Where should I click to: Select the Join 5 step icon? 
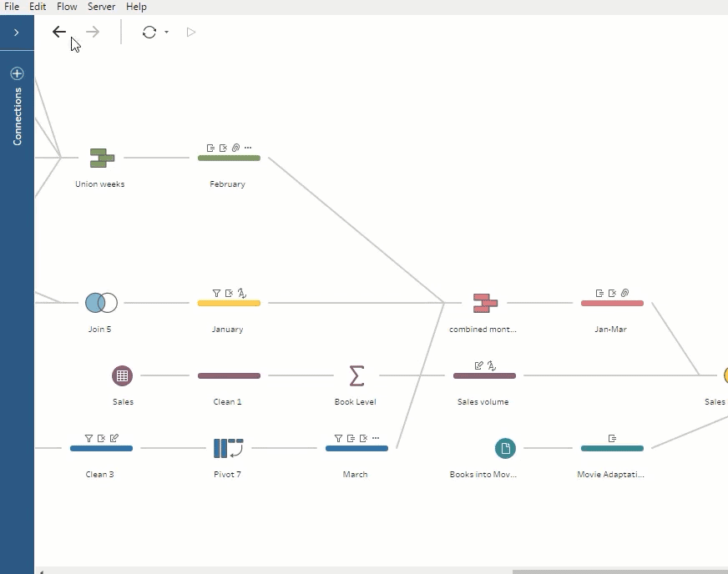(x=101, y=303)
